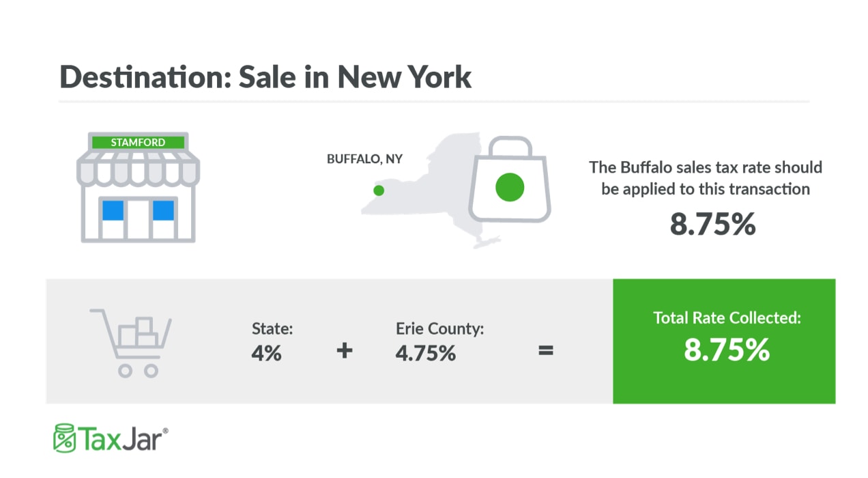Click the Stamford storefront icon
Image resolution: width=868 pixels, height=478 pixels.
click(139, 187)
